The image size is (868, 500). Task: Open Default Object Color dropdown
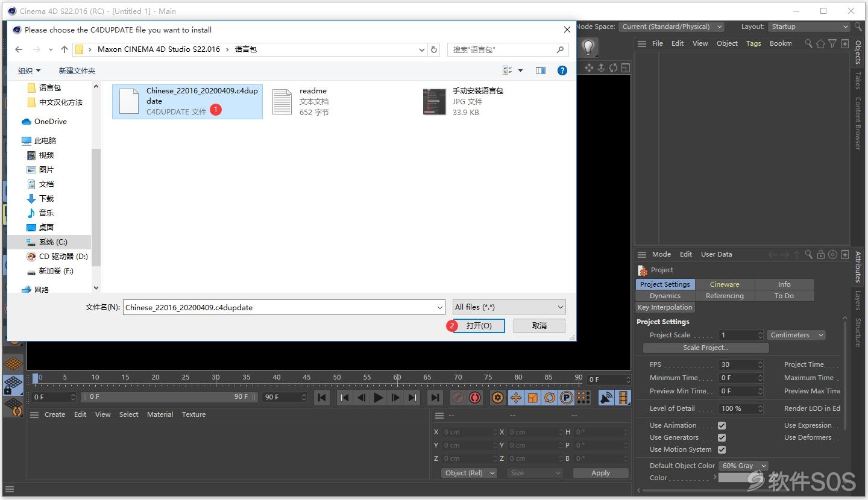tap(743, 466)
